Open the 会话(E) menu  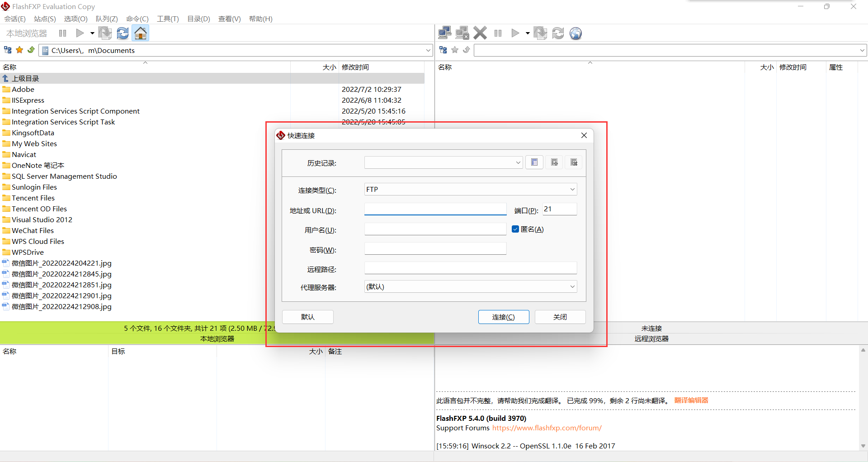point(15,19)
